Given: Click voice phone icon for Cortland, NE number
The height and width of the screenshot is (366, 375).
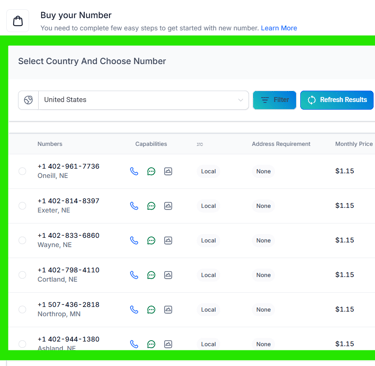Looking at the screenshot, I should (x=134, y=275).
